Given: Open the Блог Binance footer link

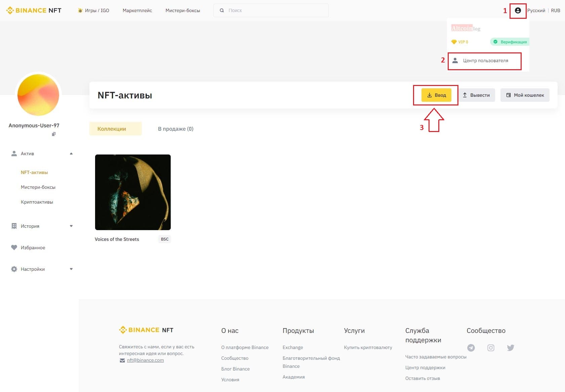Looking at the screenshot, I should pyautogui.click(x=235, y=369).
